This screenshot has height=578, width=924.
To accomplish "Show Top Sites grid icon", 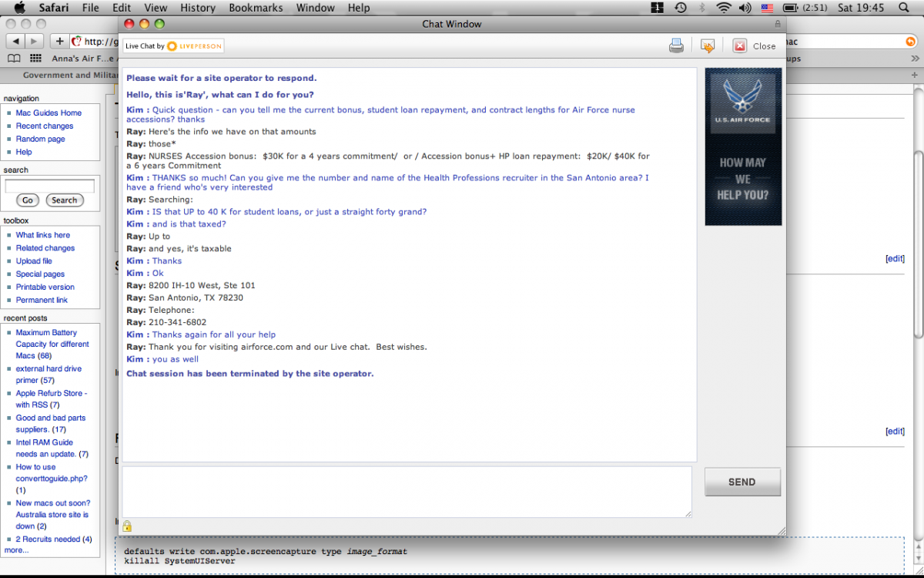I will (35, 59).
